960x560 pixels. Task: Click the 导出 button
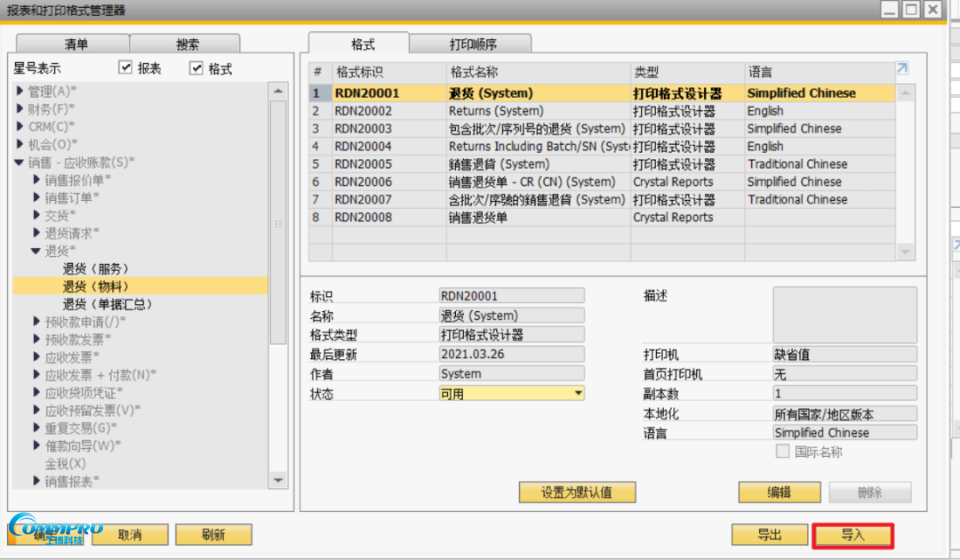click(769, 535)
